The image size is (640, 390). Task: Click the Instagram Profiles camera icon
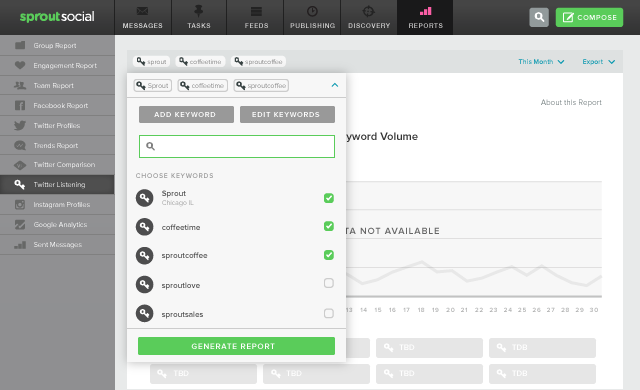20,204
